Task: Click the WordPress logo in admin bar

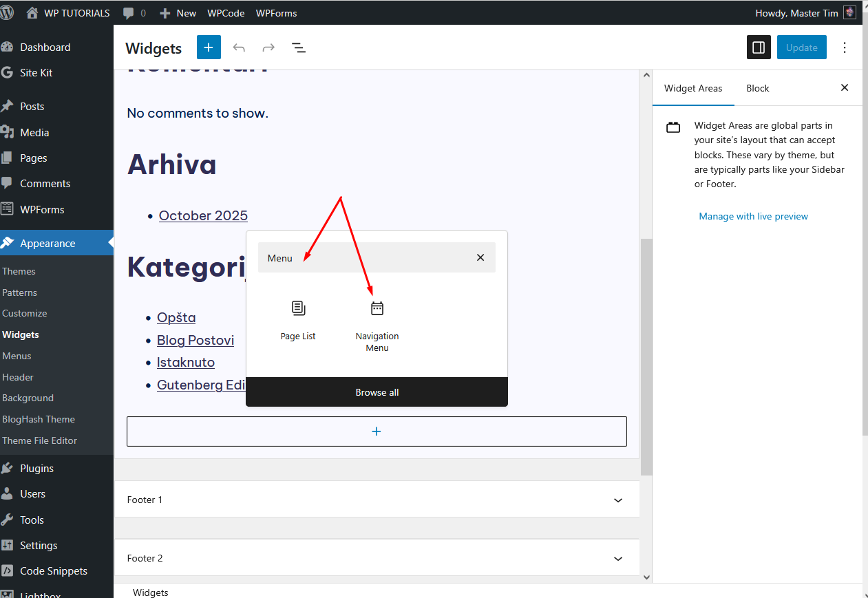Action: click(x=10, y=13)
